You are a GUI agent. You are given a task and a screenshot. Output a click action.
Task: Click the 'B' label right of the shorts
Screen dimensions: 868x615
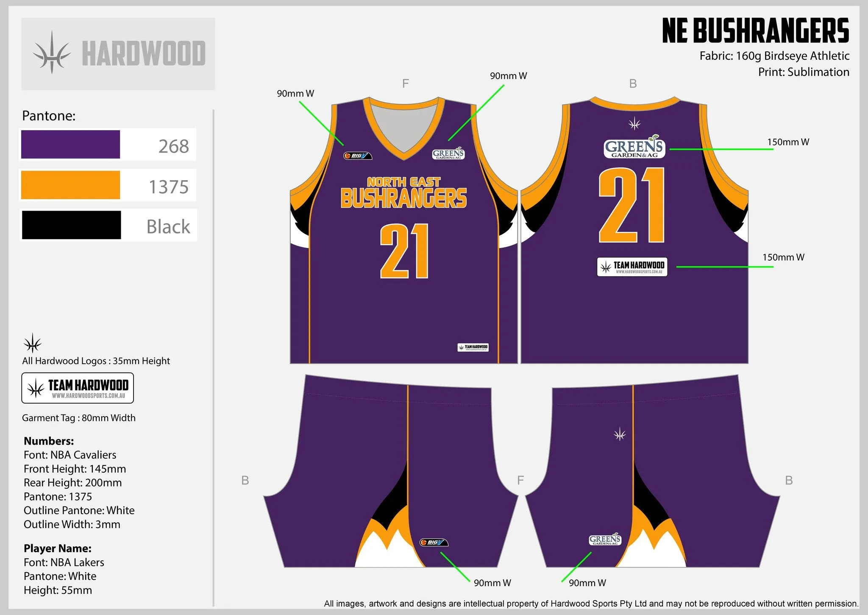click(789, 481)
